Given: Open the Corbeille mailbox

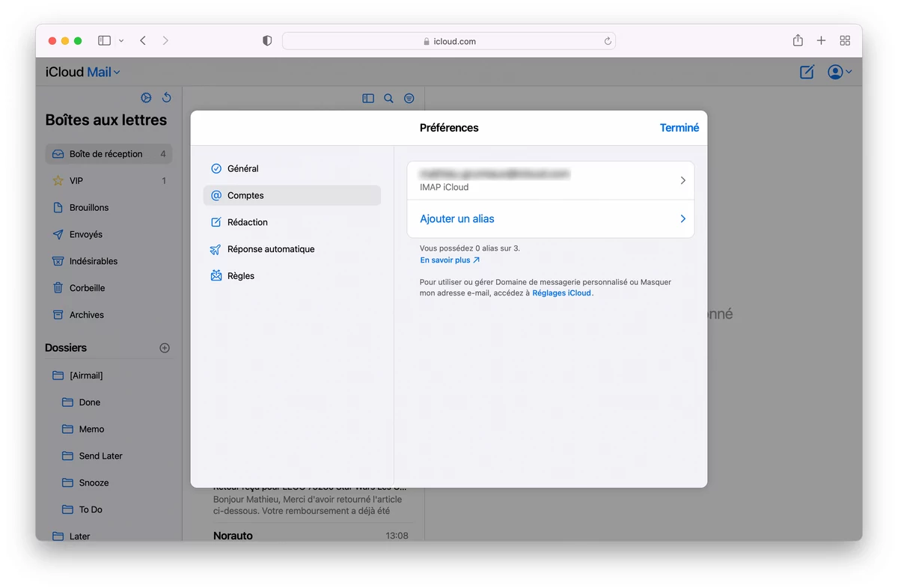Looking at the screenshot, I should tap(109, 289).
